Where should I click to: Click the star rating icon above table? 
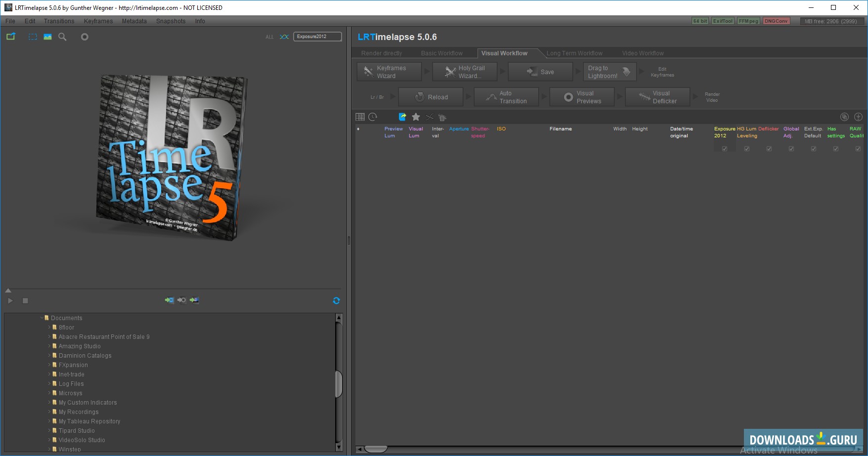coord(416,117)
